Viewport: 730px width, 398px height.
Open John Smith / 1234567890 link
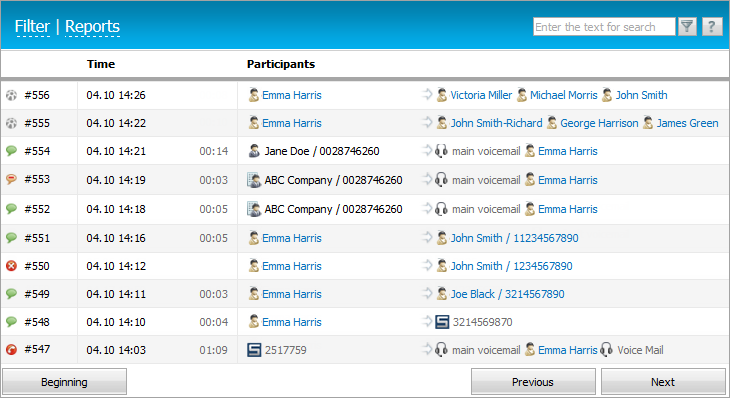pyautogui.click(x=511, y=266)
